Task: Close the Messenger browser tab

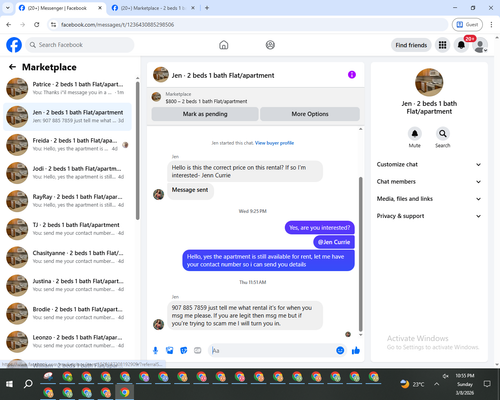Action: pyautogui.click(x=100, y=8)
